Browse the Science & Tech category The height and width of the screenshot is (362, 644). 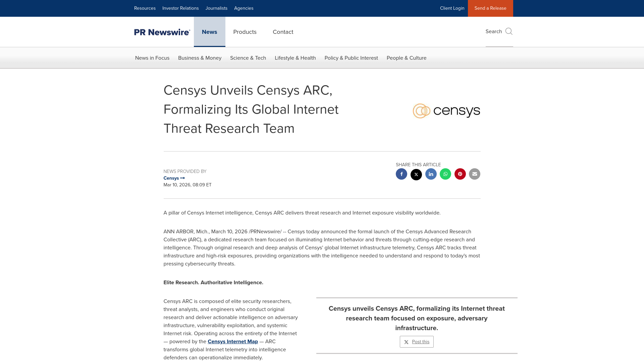pyautogui.click(x=248, y=58)
